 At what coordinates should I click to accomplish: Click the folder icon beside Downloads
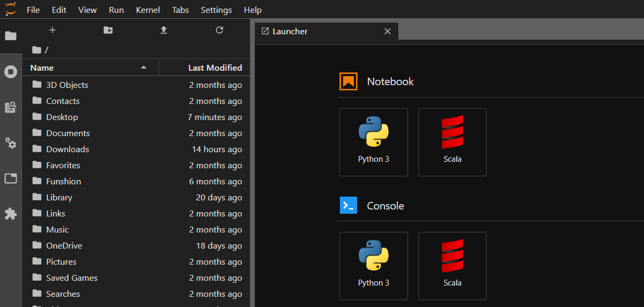tap(37, 149)
